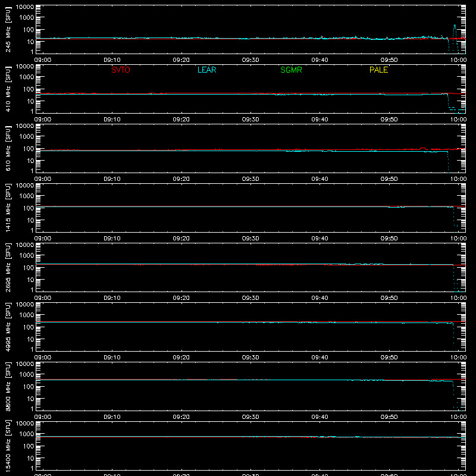
Task: Select the 2695 MHz [SFU] axis title
Action: [x=8, y=267]
